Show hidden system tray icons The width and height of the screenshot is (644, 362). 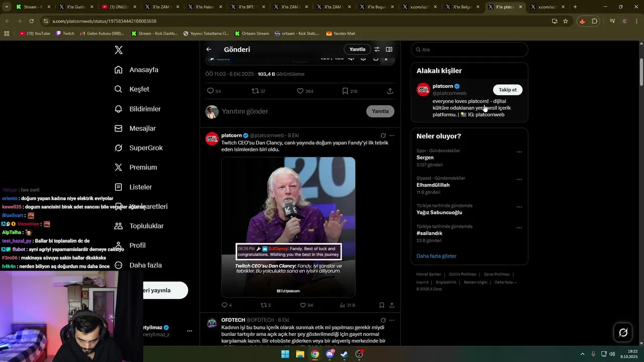pyautogui.click(x=583, y=354)
